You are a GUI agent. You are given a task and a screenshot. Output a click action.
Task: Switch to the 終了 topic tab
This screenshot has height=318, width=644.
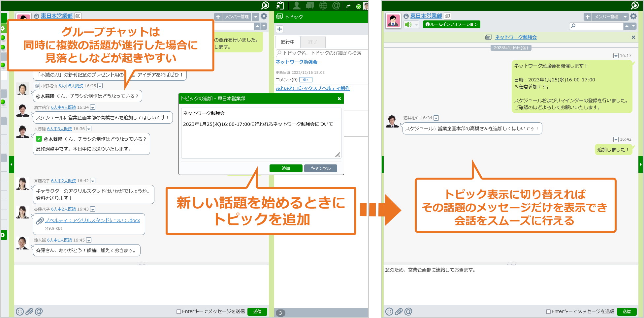pos(313,42)
